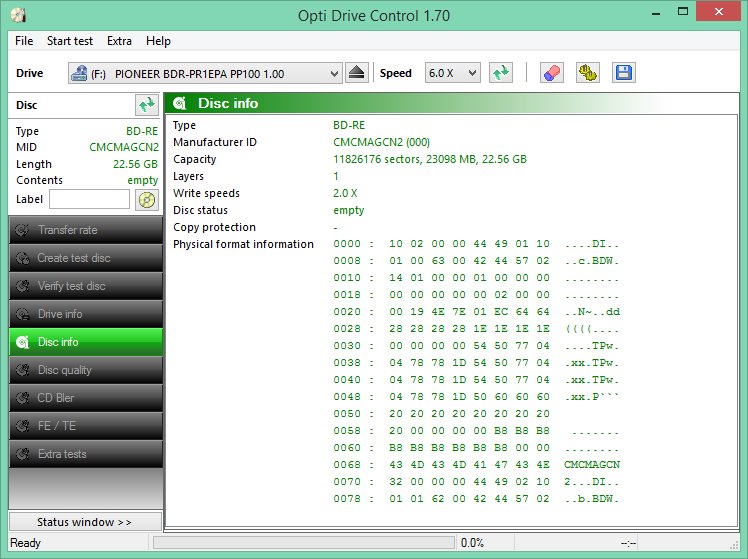Screen dimensions: 748x559
Task: Close the Opti Drive Control window
Action: coord(718,11)
